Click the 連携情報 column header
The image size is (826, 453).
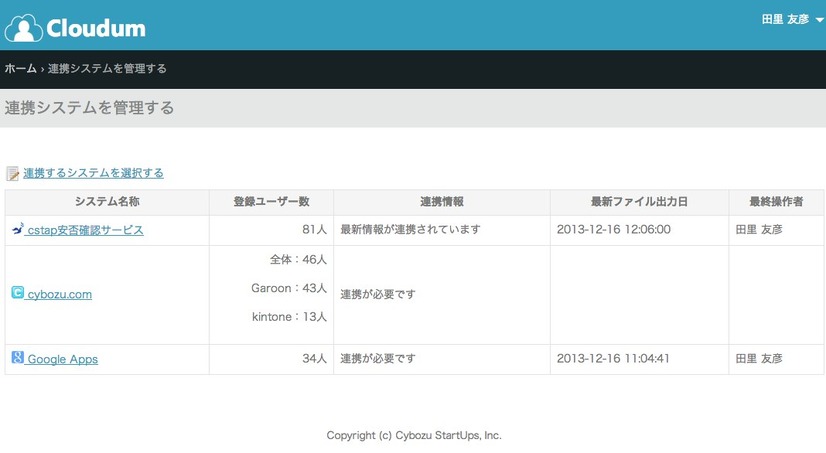click(442, 202)
